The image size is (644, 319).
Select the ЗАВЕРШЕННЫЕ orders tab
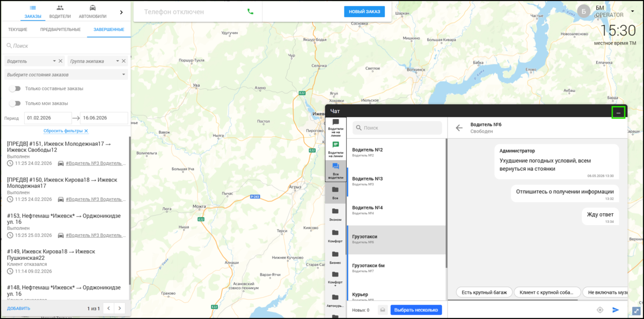[x=109, y=30]
